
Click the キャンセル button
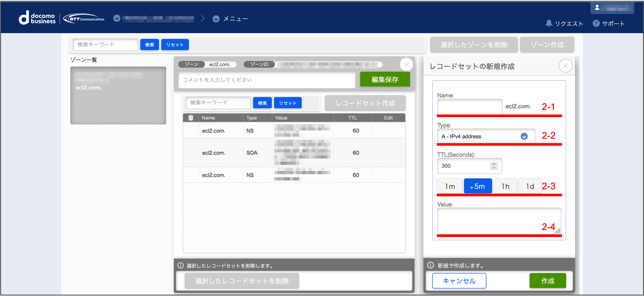click(x=459, y=281)
